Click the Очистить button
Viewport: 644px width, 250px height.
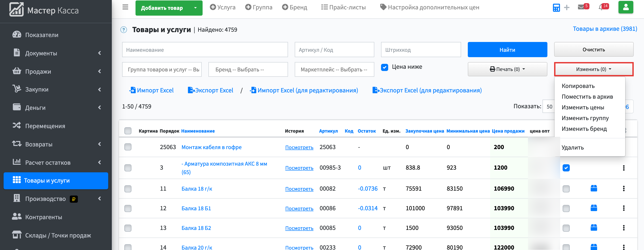(x=593, y=49)
